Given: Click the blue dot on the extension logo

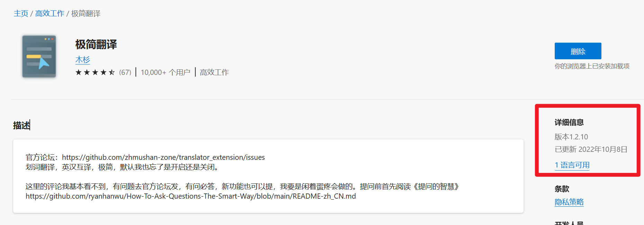Looking at the screenshot, I should point(49,39).
